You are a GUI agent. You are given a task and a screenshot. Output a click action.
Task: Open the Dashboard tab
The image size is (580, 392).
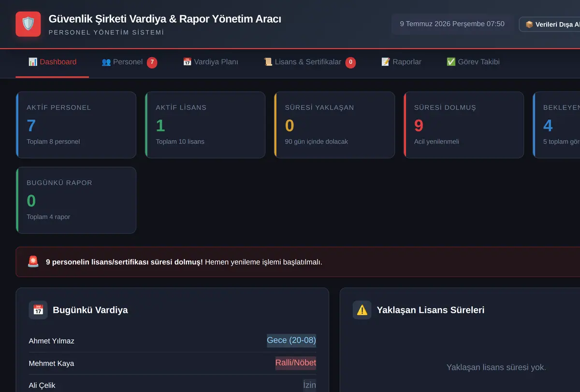tap(52, 62)
